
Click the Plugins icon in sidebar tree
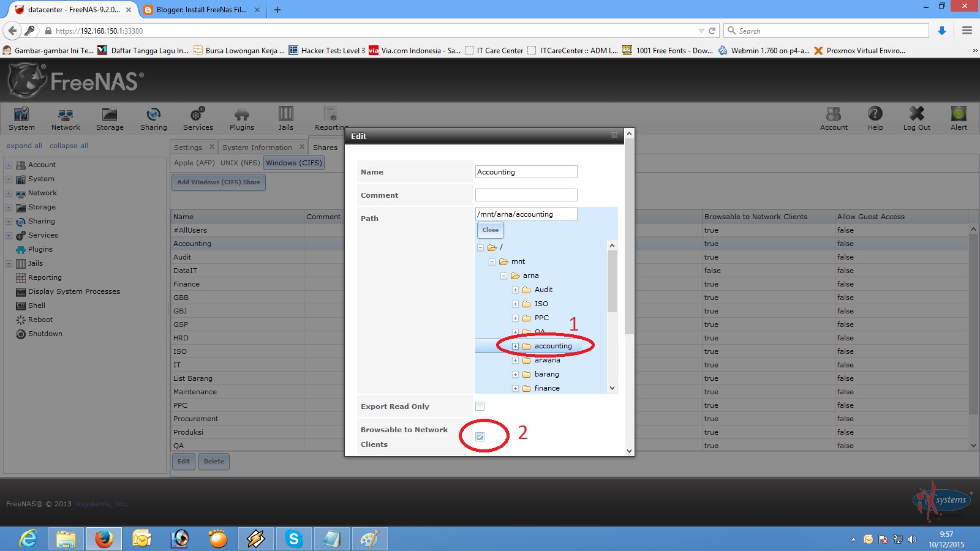click(21, 249)
